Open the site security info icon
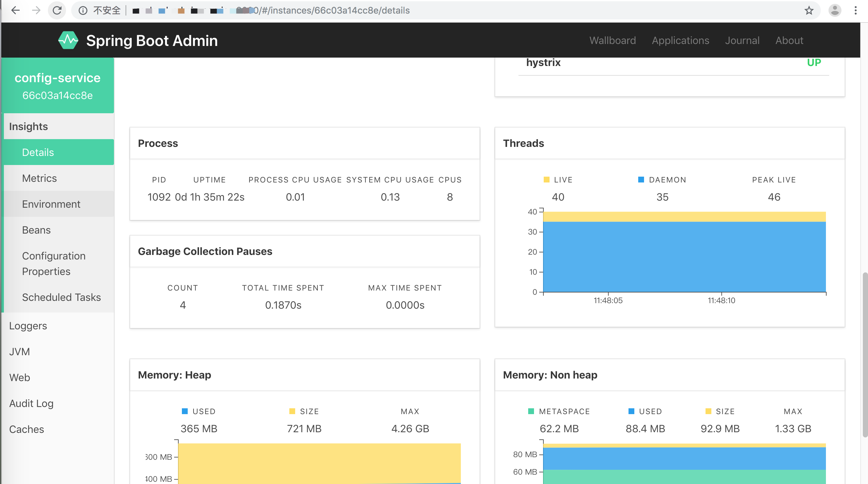868x484 pixels. coord(83,10)
